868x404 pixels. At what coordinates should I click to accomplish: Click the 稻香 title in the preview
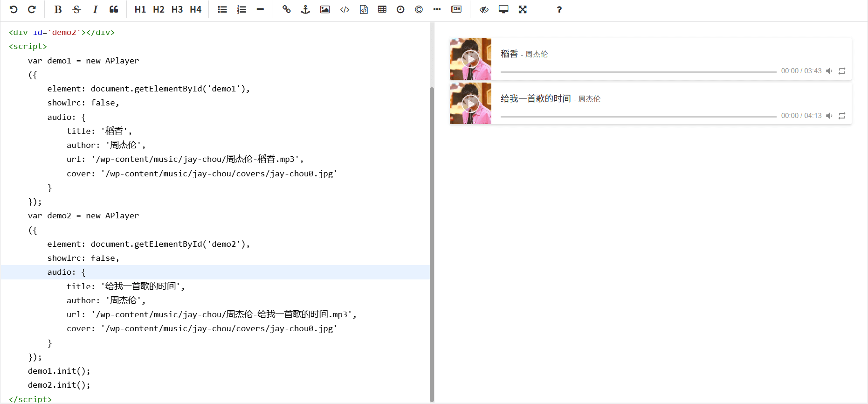[509, 54]
